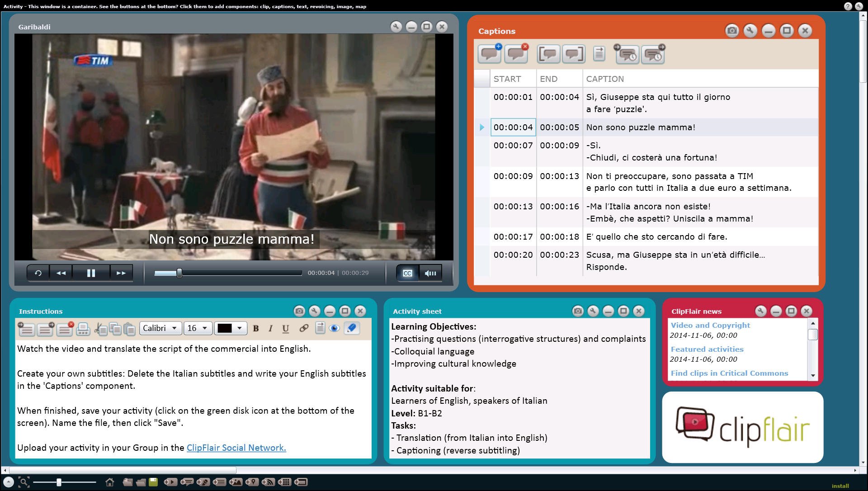
Task: Open the Video and Copyright news item
Action: click(710, 325)
